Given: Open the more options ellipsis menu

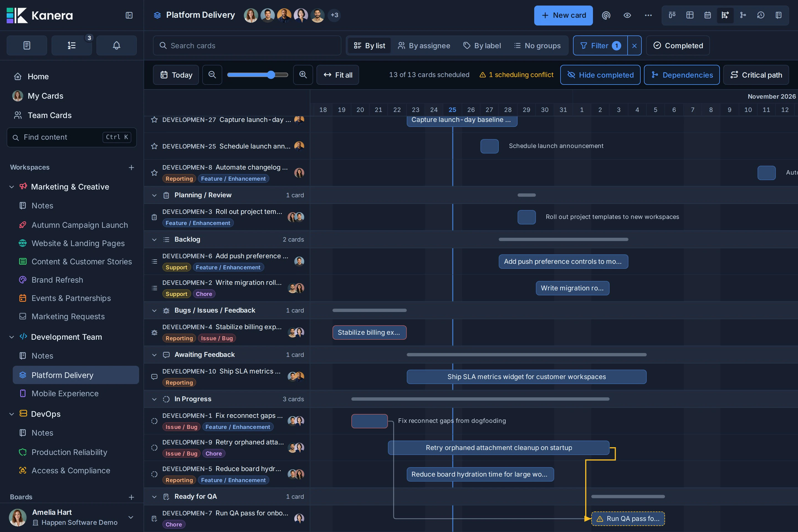Looking at the screenshot, I should click(x=648, y=15).
